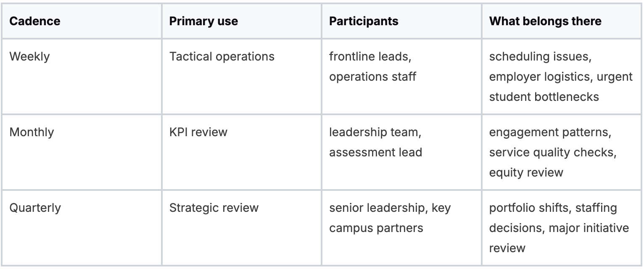The height and width of the screenshot is (269, 644).
Task: Select the Monthly cadence cell
Action: (32, 132)
